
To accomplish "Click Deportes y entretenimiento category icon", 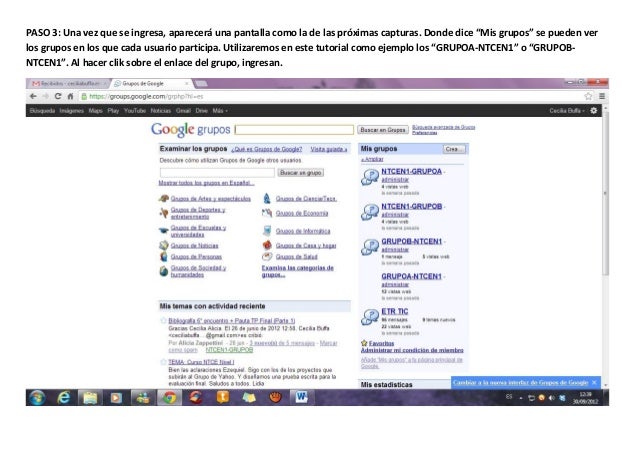I will point(164,213).
